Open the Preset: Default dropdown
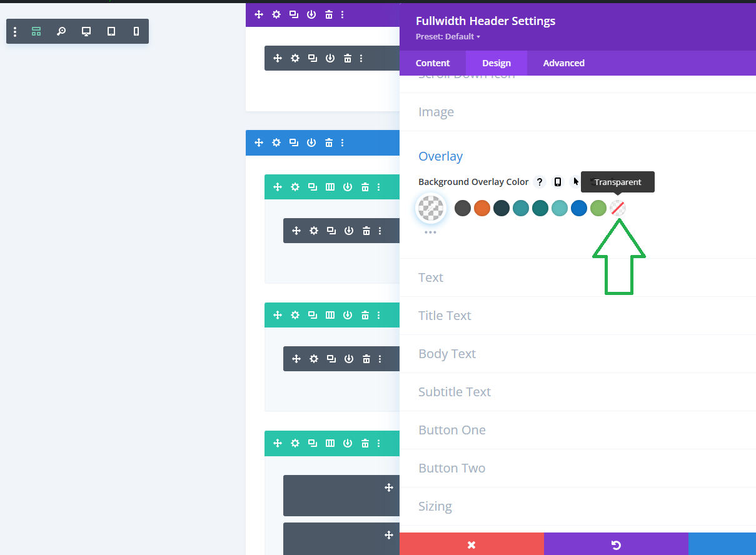The height and width of the screenshot is (555, 756). tap(448, 36)
